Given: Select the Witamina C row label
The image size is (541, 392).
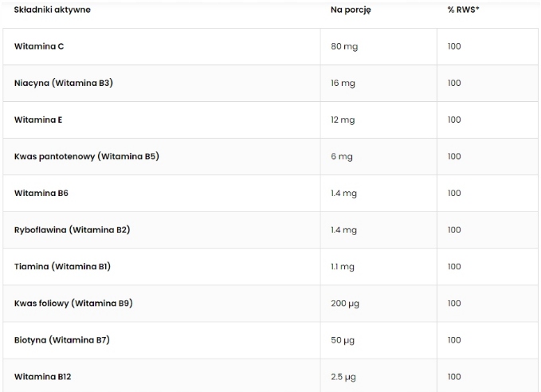Looking at the screenshot, I should (39, 46).
